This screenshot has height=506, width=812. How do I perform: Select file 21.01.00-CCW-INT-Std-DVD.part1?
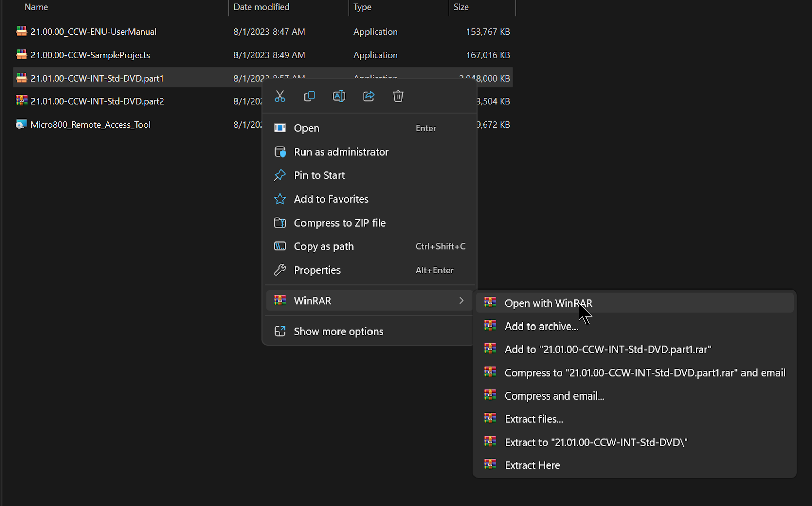click(x=97, y=79)
